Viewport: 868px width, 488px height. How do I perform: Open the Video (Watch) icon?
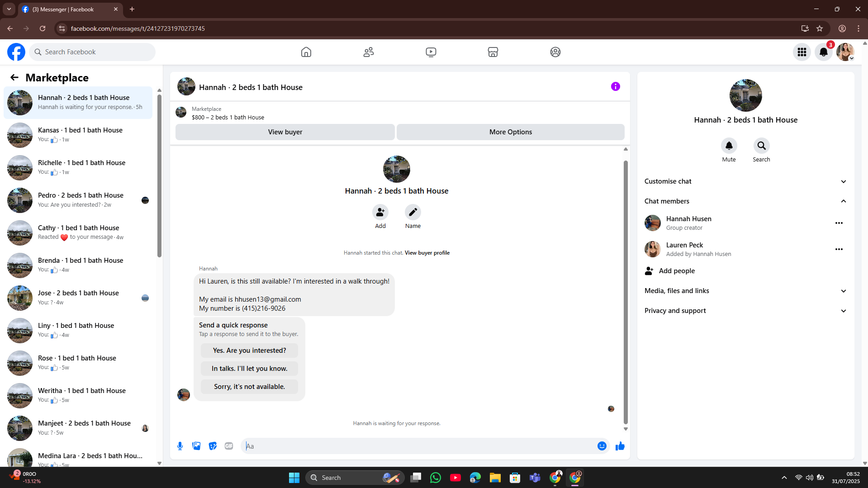tap(431, 52)
